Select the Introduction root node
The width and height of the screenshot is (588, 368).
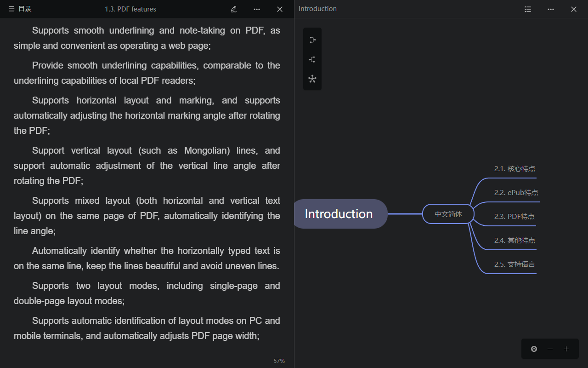[x=339, y=214]
